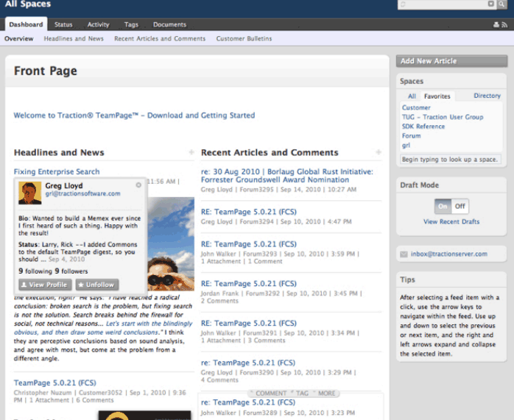Image resolution: width=514 pixels, height=420 pixels.
Task: Open the Activity tab
Action: 99,24
